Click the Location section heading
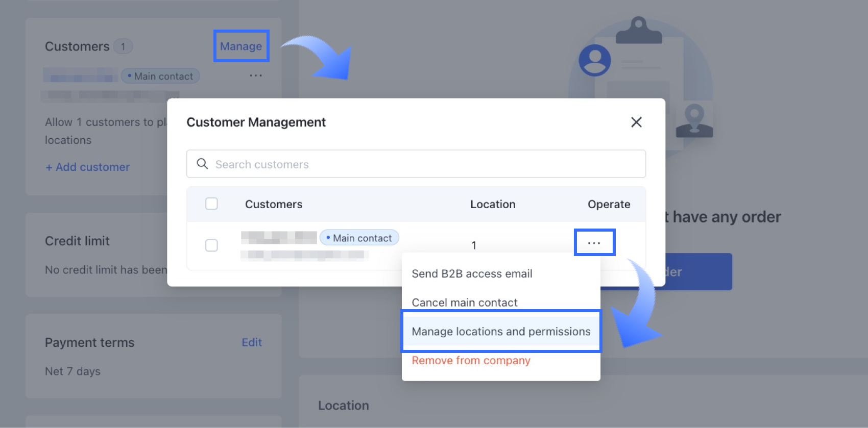This screenshot has height=428, width=868. 344,406
